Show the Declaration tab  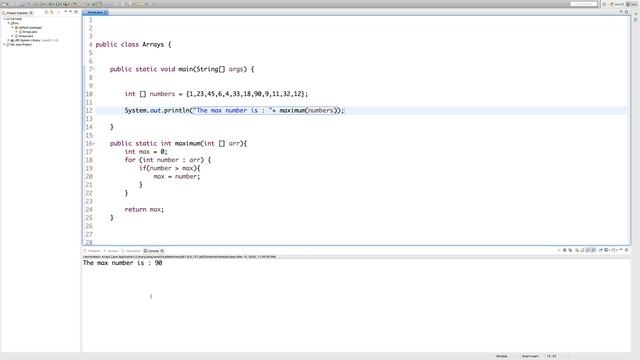click(x=131, y=251)
